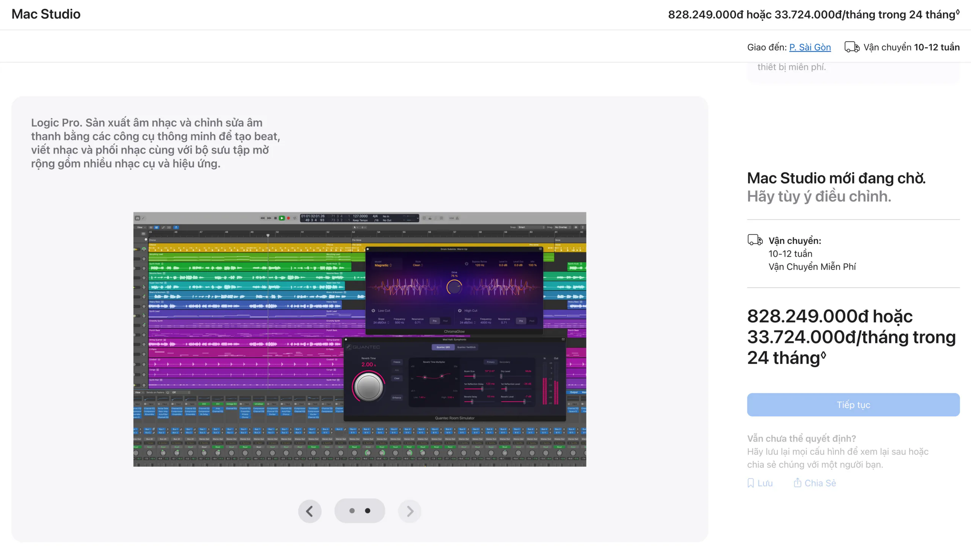The image size is (971, 560).
Task: Click the Tiếp tục button
Action: [853, 405]
